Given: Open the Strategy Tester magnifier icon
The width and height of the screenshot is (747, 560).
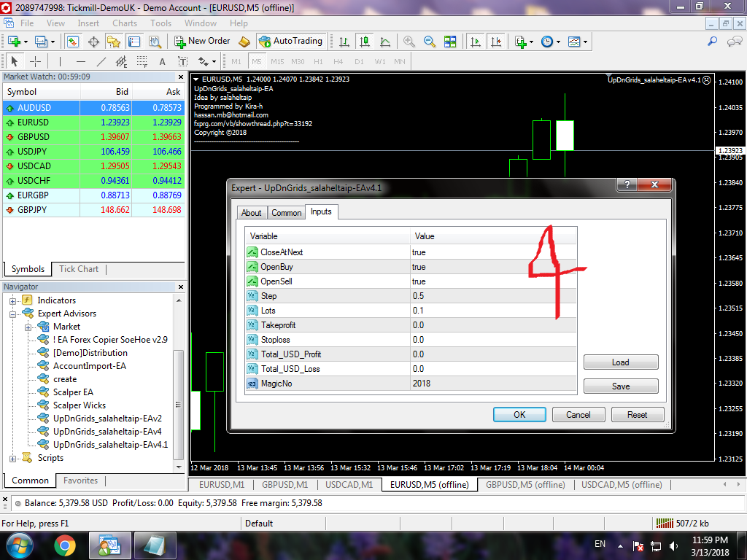Looking at the screenshot, I should tap(155, 42).
